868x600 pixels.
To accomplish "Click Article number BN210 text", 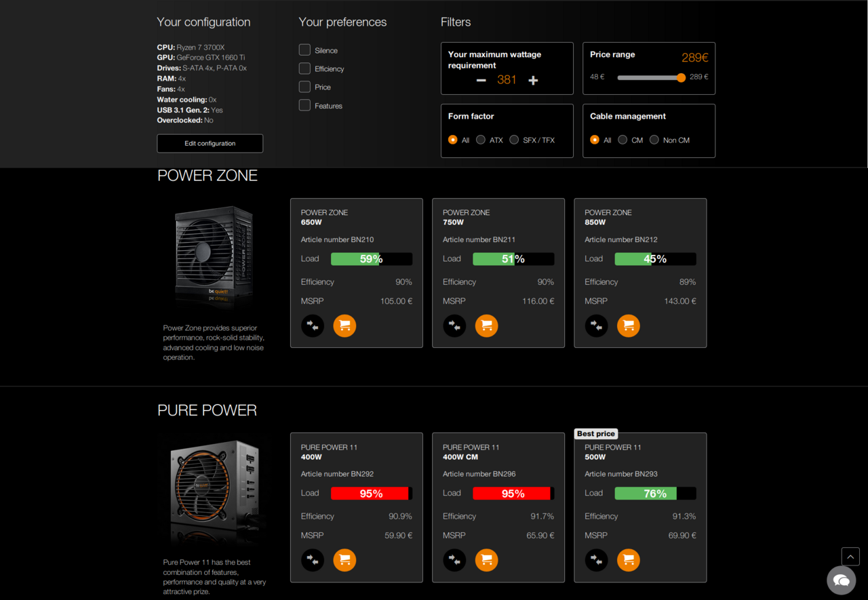I will point(337,239).
